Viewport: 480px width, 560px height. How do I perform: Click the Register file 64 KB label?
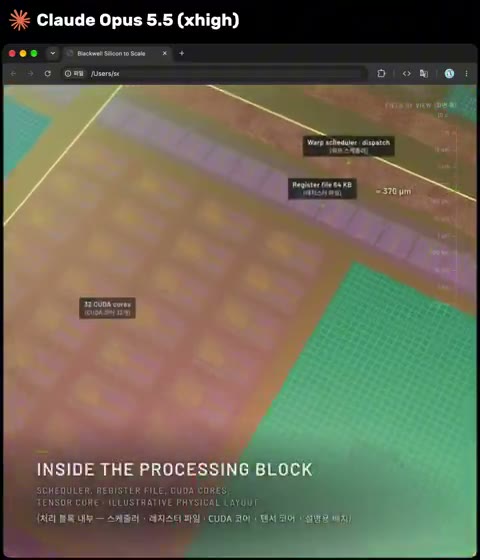tap(322, 189)
